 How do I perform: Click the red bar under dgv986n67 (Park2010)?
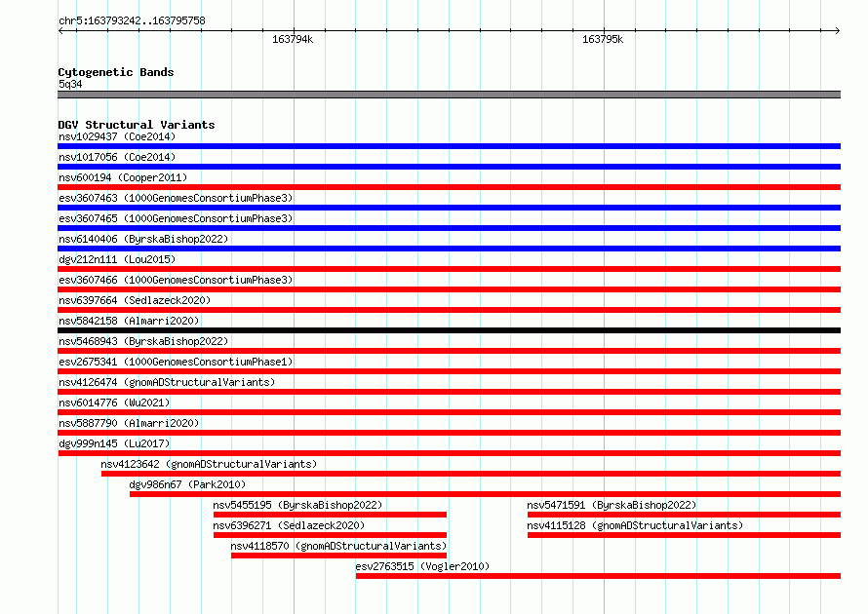485,494
